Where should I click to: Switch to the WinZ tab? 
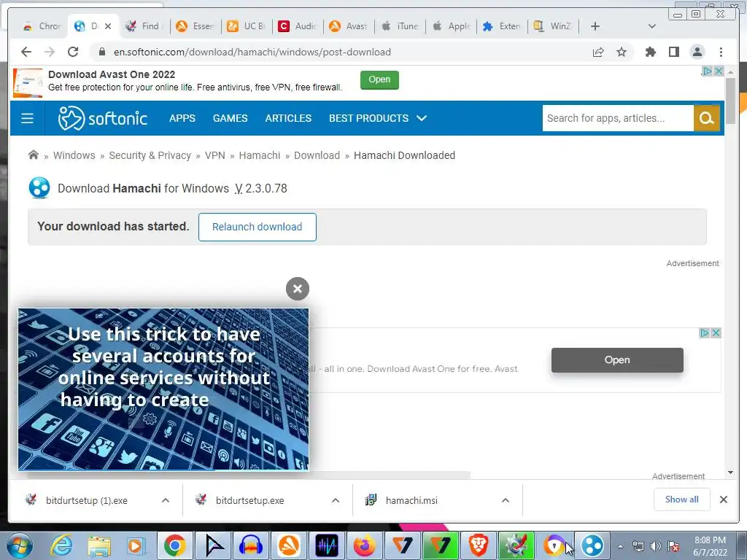(x=553, y=26)
